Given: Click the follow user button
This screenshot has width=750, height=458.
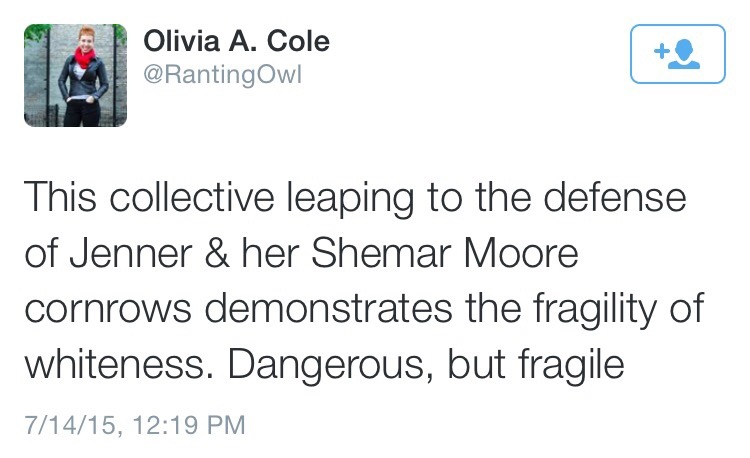Looking at the screenshot, I should (678, 54).
